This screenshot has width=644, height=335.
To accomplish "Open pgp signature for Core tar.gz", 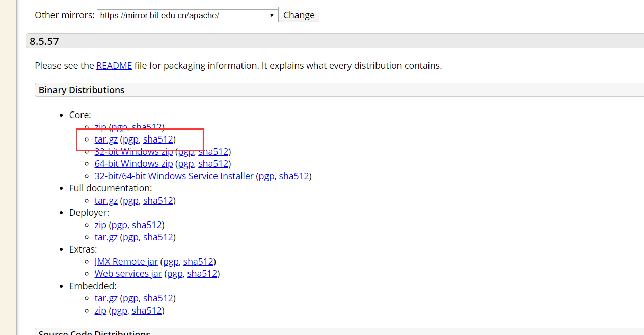I will coord(131,139).
